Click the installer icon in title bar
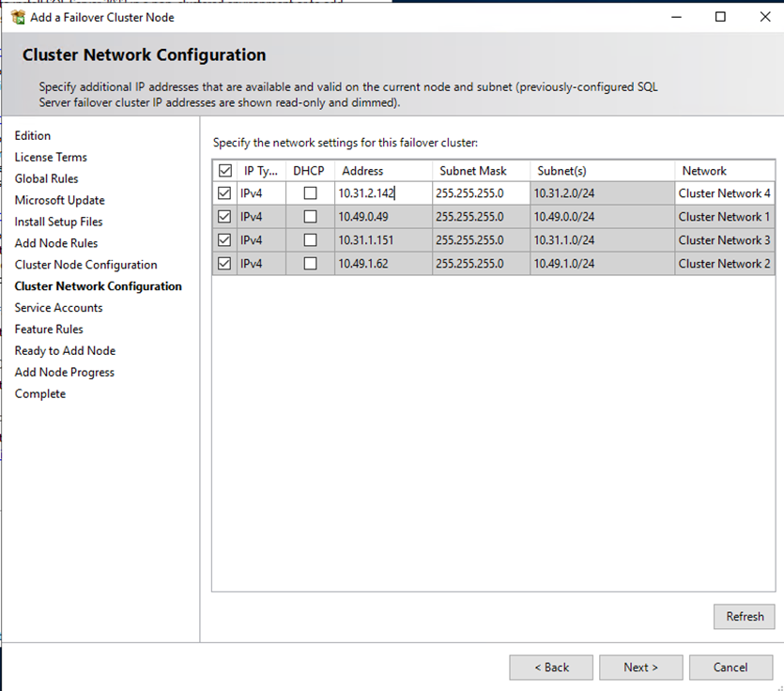This screenshot has height=691, width=784. coord(18,17)
